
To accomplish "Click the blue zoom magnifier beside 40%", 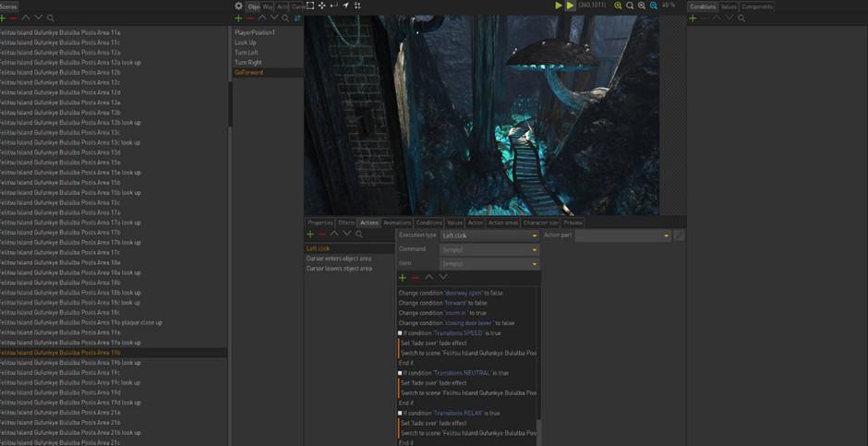I will point(653,6).
